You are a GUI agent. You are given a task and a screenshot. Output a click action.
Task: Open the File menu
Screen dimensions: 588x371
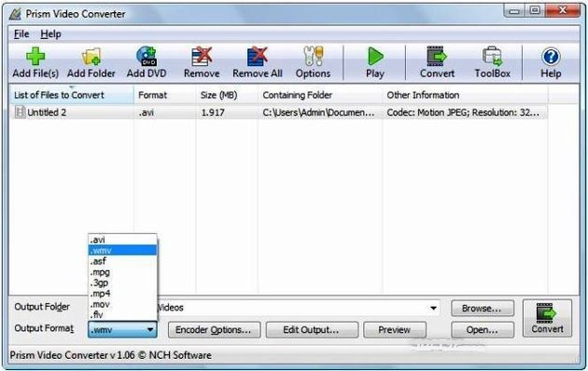click(21, 34)
